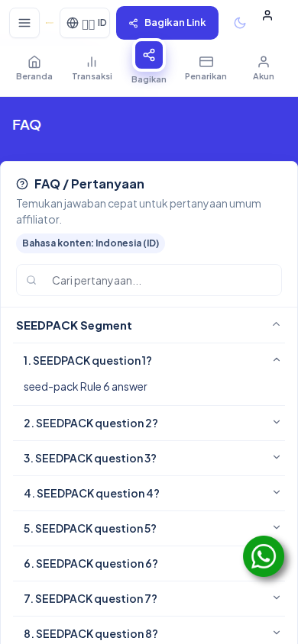Expand SEEDPACK question 3
Viewport: 298px width, 644px height.
pyautogui.click(x=149, y=458)
